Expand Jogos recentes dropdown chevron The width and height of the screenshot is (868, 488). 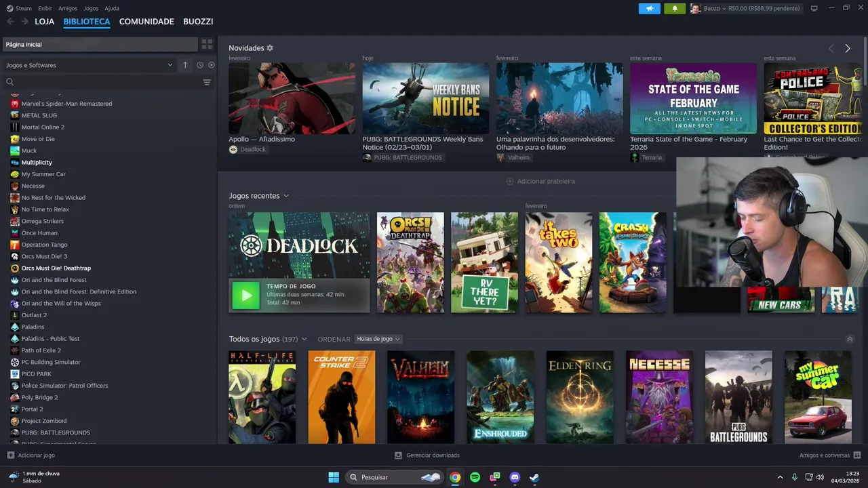[x=286, y=196]
